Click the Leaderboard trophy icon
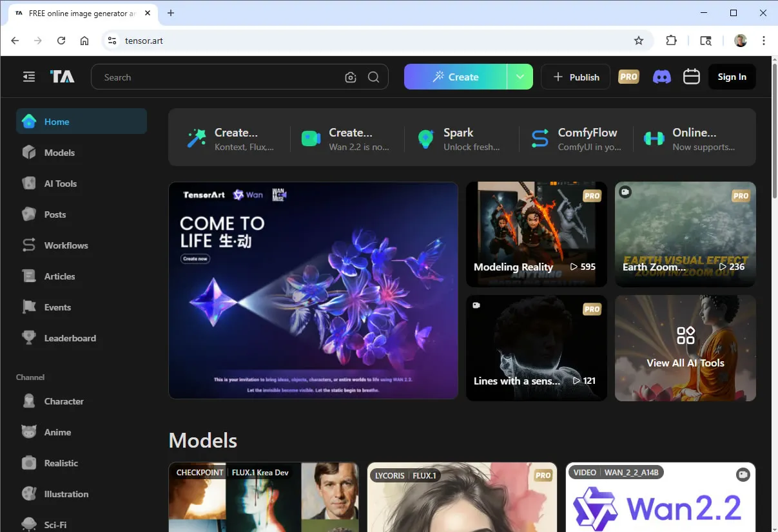The height and width of the screenshot is (532, 778). click(29, 338)
